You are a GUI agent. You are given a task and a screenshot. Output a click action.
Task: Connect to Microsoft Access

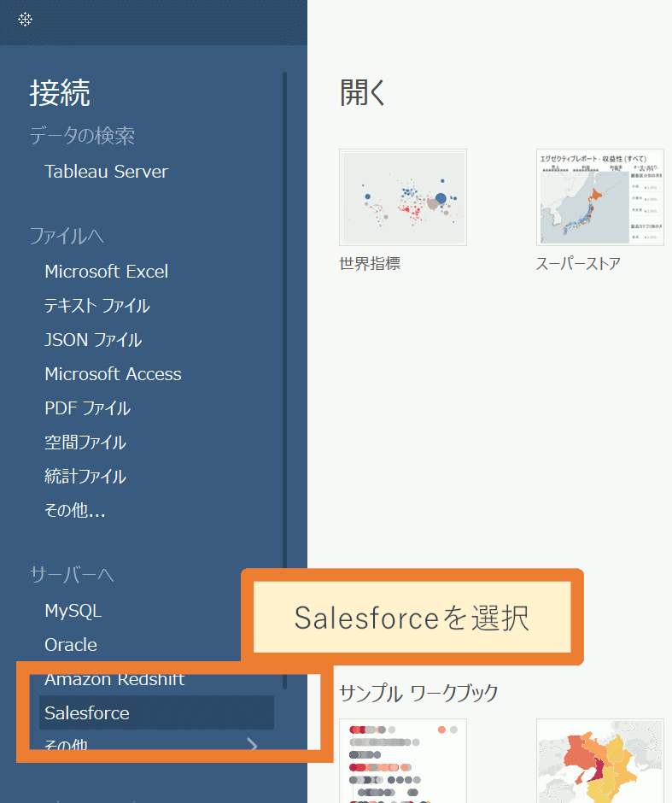(113, 374)
